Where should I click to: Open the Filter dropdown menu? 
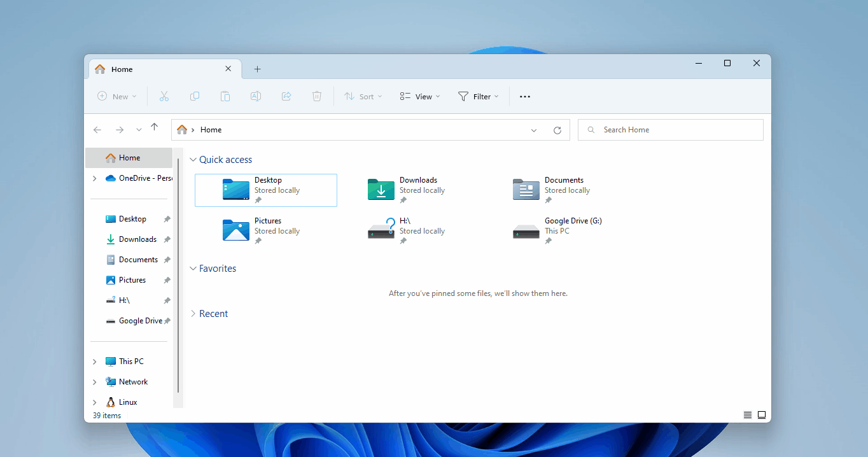[479, 97]
